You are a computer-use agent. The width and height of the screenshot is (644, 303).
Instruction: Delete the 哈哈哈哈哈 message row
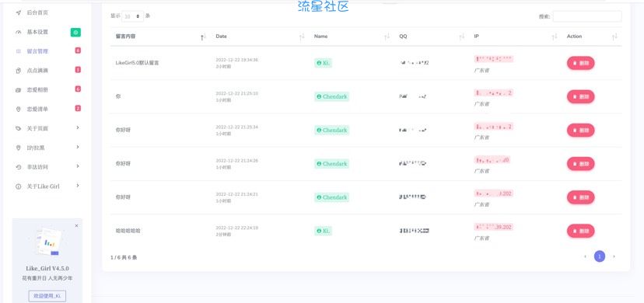pos(580,231)
